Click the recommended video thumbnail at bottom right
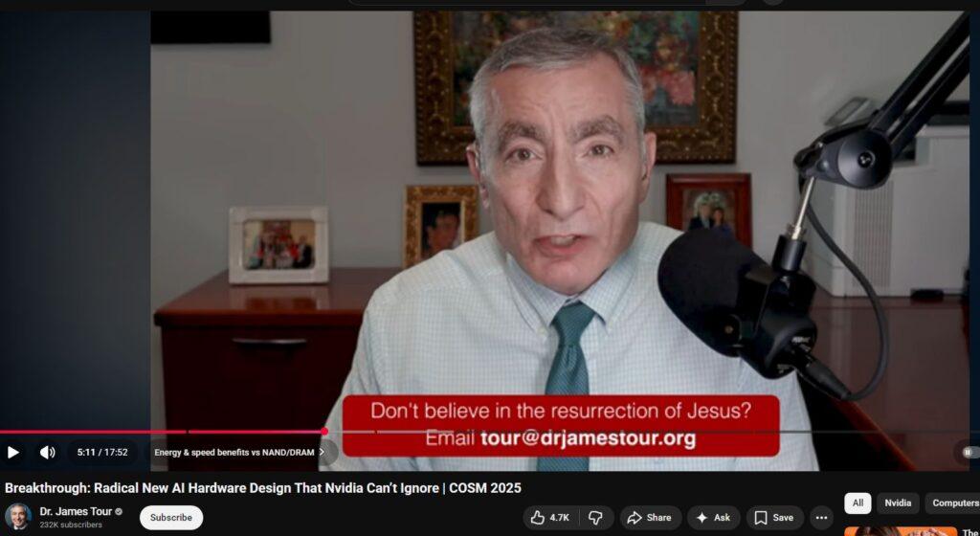The height and width of the screenshot is (536, 980). click(x=900, y=531)
